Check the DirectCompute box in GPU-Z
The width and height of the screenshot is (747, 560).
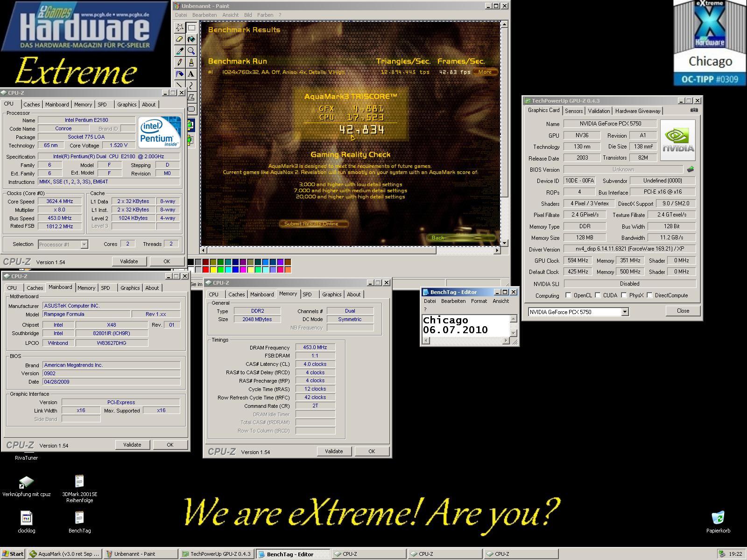coord(649,295)
